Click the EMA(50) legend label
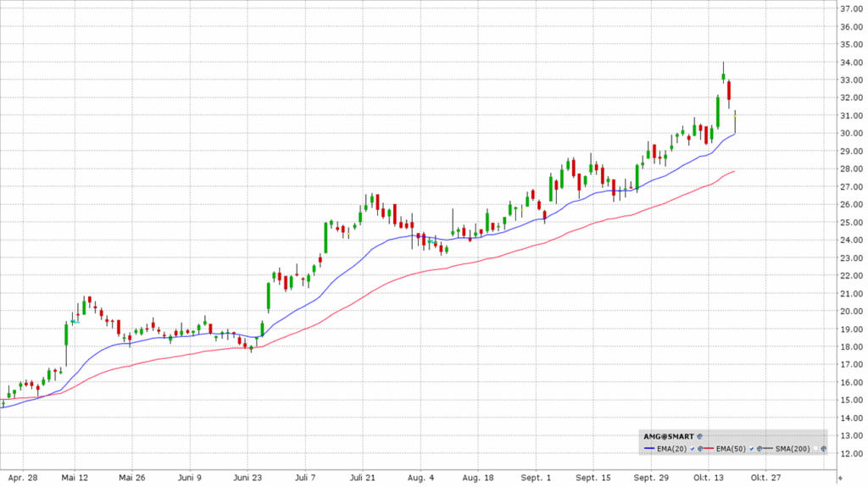This screenshot has width=868, height=487. tap(732, 447)
